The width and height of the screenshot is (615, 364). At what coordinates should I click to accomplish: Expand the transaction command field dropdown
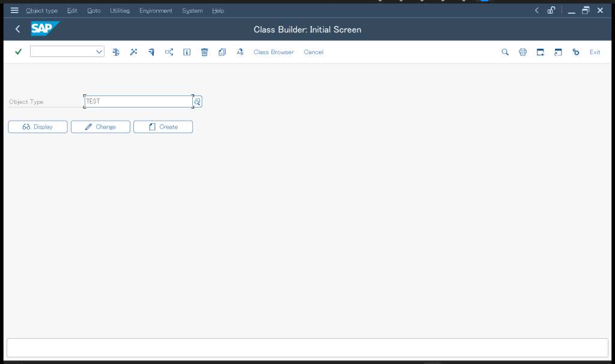point(100,52)
